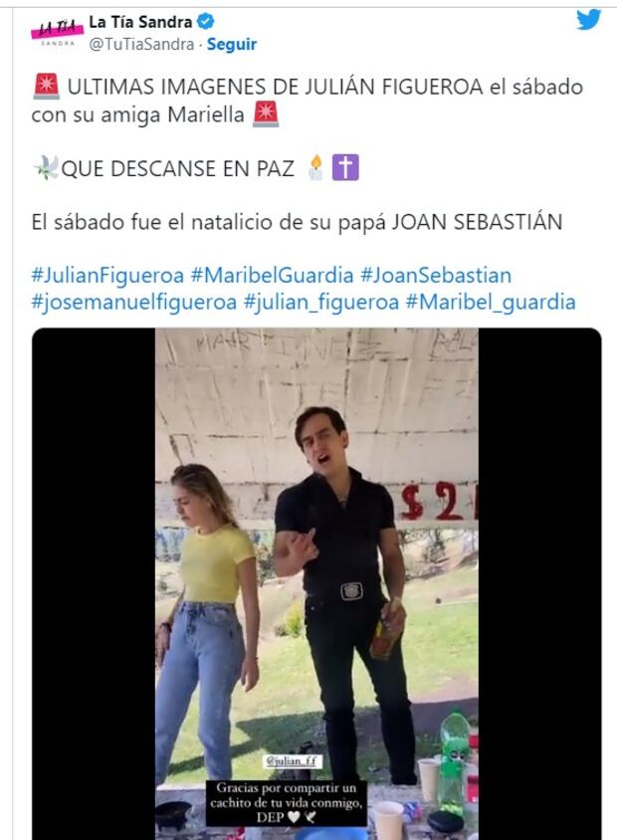The width and height of the screenshot is (617, 840).
Task: Click the candle emoji
Action: (x=316, y=167)
